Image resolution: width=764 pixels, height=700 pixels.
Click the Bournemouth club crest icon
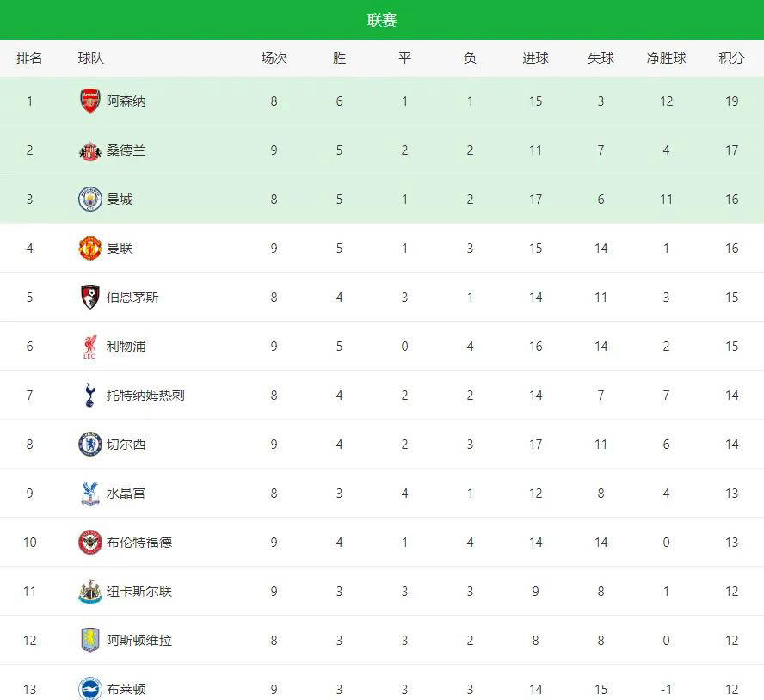tap(90, 298)
